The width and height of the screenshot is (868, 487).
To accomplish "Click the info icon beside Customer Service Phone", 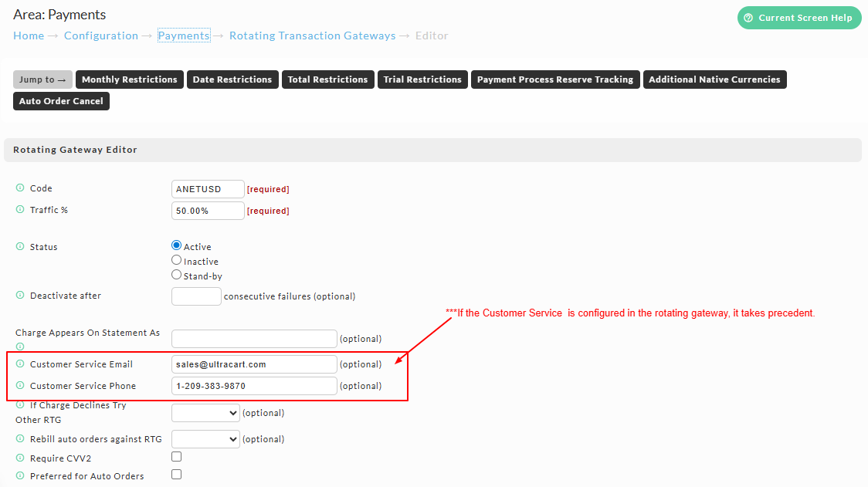I will [x=20, y=385].
